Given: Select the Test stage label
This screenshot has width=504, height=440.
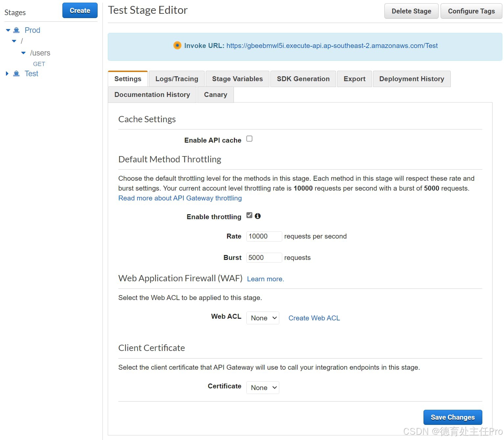Looking at the screenshot, I should (x=32, y=74).
